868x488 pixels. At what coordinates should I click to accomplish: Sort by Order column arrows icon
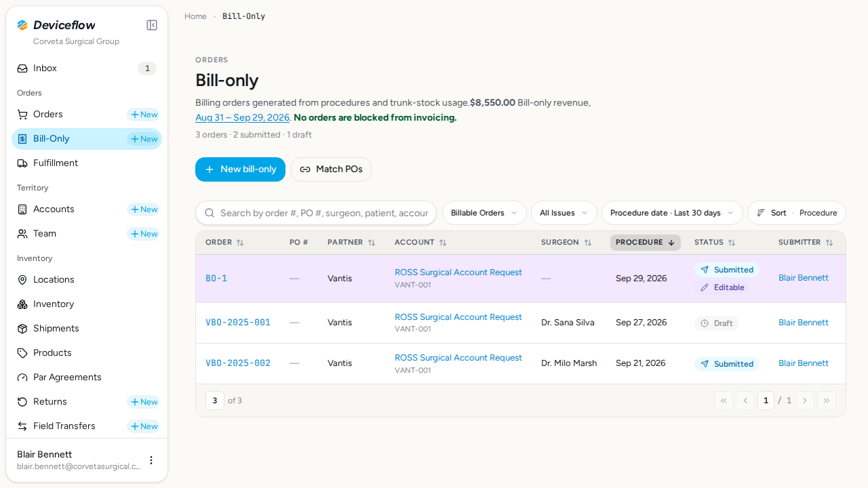pos(240,243)
